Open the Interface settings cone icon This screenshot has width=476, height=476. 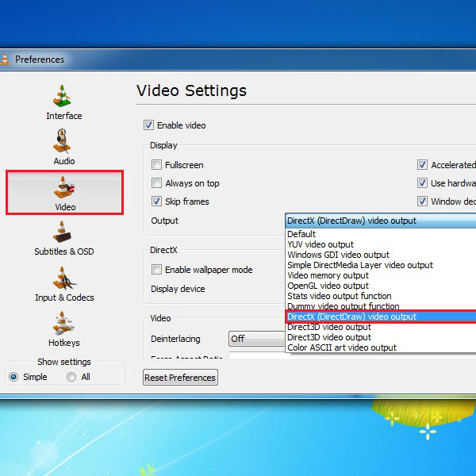[x=62, y=96]
